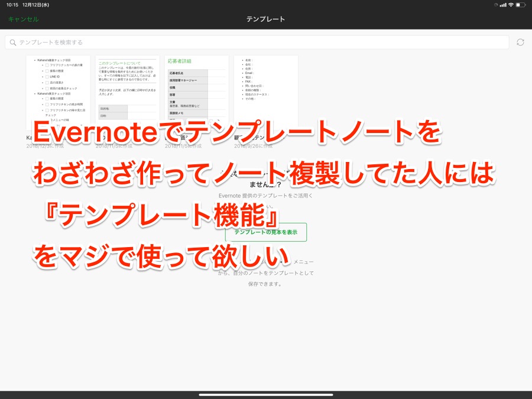
Task: Tap the refresh sync icon
Action: (520, 43)
